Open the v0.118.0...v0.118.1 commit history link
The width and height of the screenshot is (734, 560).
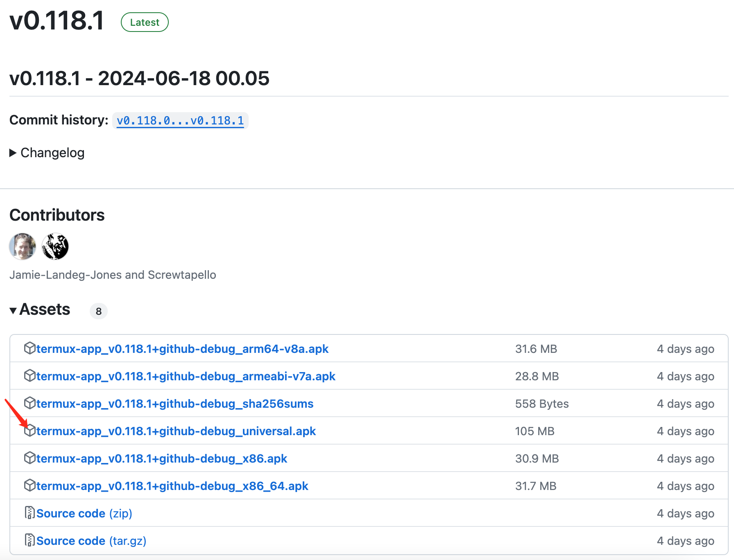tap(180, 121)
